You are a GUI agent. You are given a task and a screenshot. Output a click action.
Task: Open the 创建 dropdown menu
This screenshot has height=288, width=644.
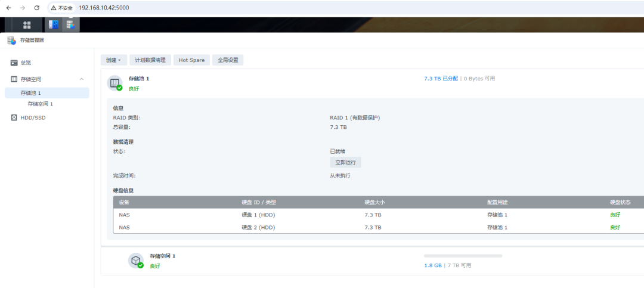[113, 60]
